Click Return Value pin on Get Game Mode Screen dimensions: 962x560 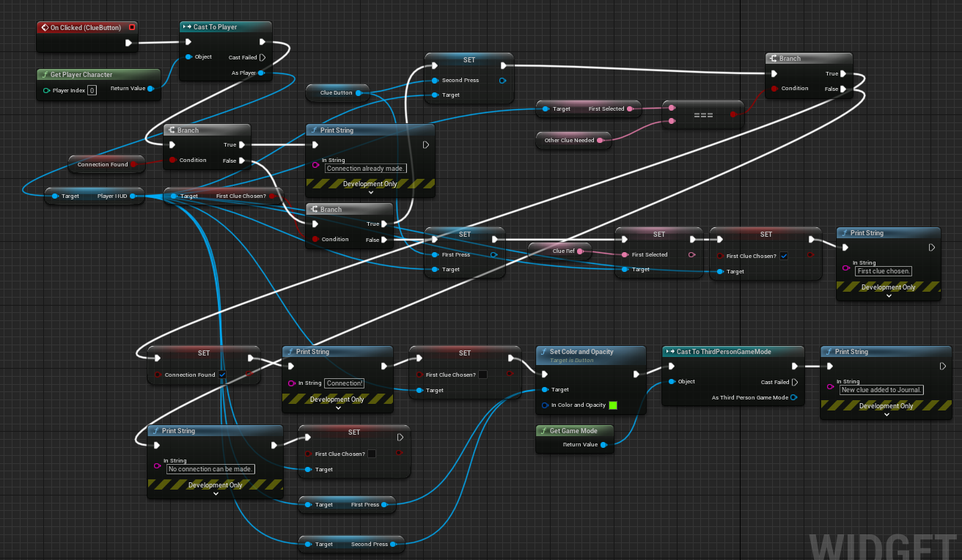603,444
